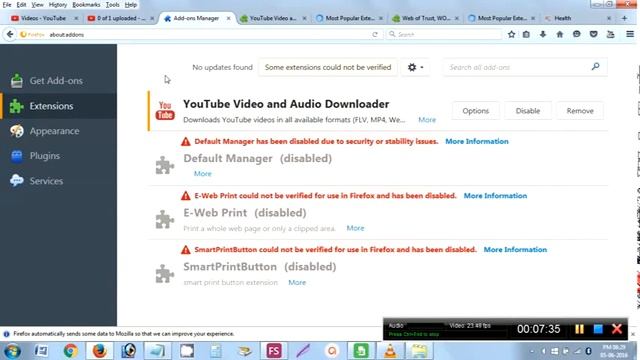The height and width of the screenshot is (360, 640).
Task: Switch to the Web of Trust tab
Action: (425, 18)
